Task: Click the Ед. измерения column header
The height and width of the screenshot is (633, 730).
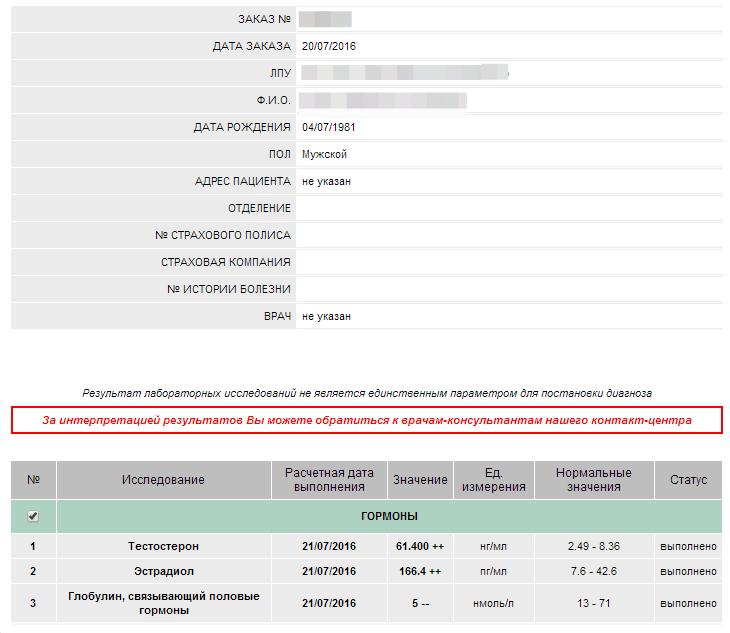Action: pos(493,480)
